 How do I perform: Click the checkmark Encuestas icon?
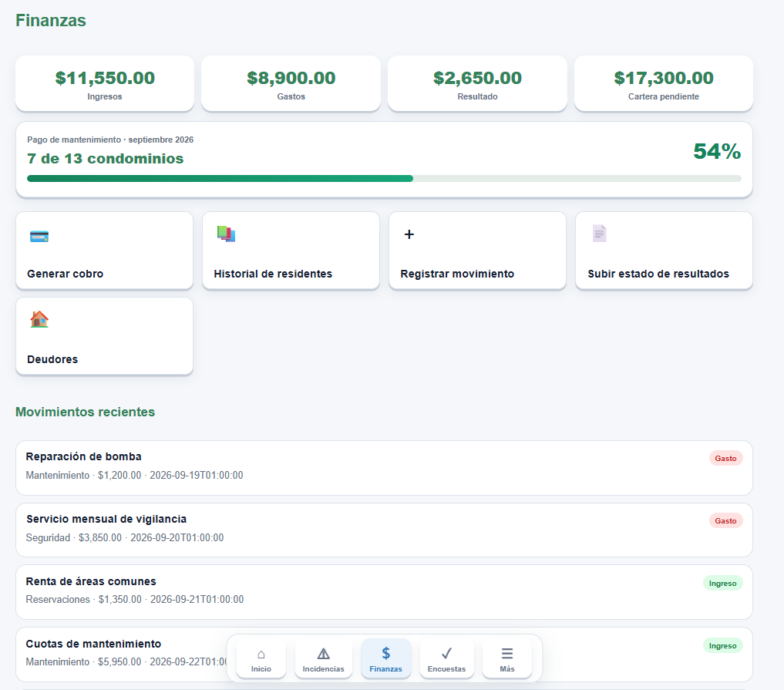(446, 653)
